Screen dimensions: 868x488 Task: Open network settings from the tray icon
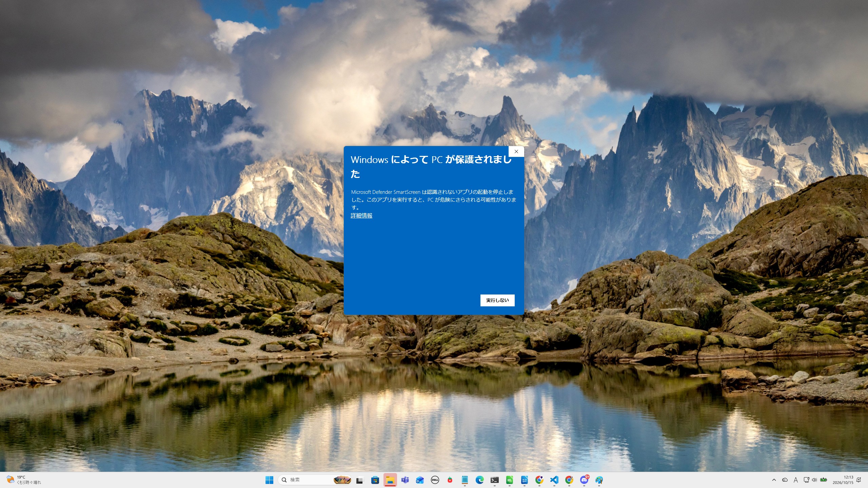pyautogui.click(x=807, y=480)
